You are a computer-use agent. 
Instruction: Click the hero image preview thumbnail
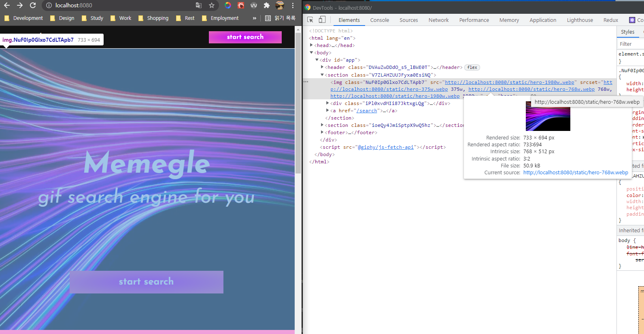coord(548,116)
